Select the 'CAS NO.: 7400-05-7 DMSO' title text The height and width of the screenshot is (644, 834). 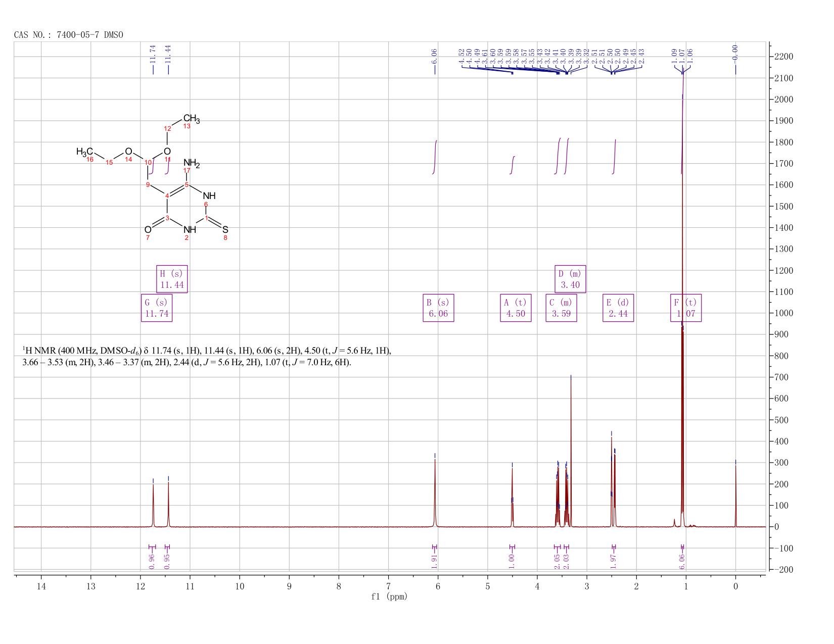69,35
